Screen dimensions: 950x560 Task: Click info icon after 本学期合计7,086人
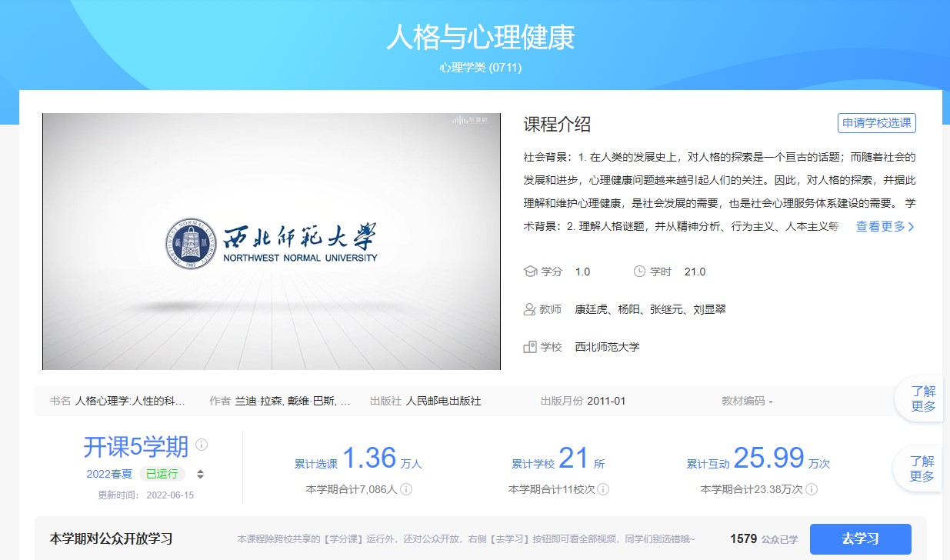click(x=406, y=489)
